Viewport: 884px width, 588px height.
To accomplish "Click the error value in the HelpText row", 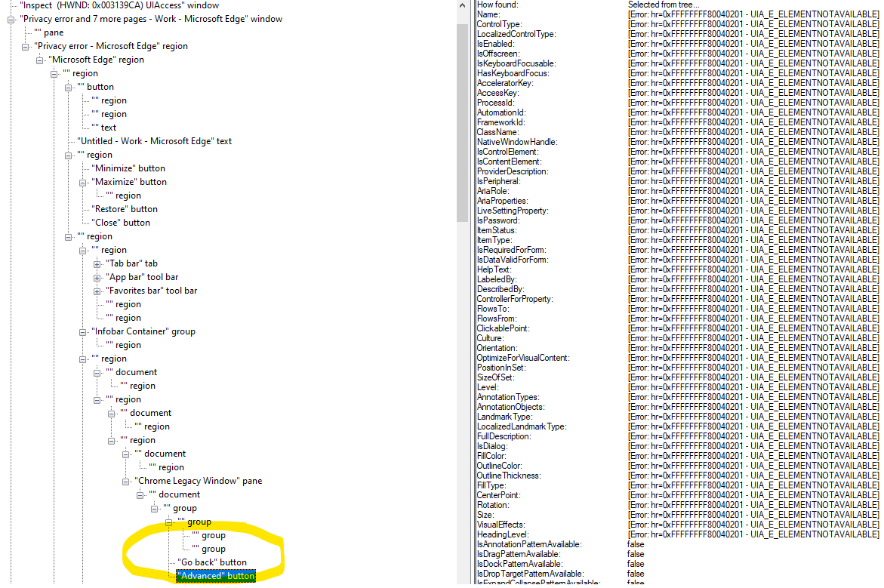I will [x=753, y=269].
